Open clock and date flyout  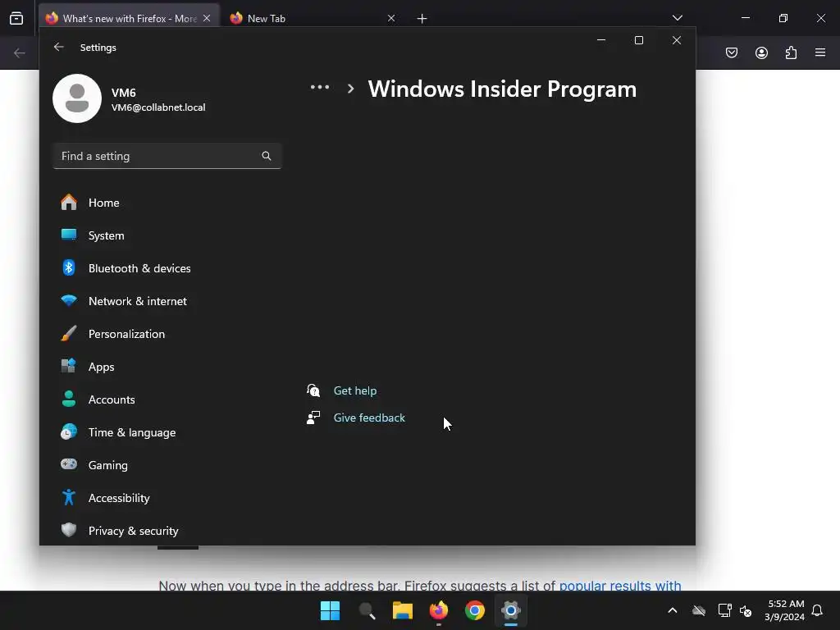click(x=784, y=610)
